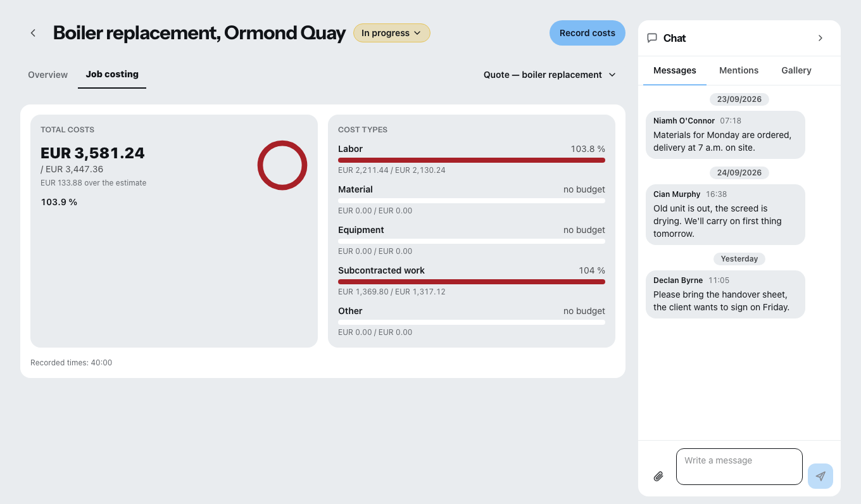The image size is (861, 504).
Task: Click the Material 'no budget' label
Action: tap(584, 189)
